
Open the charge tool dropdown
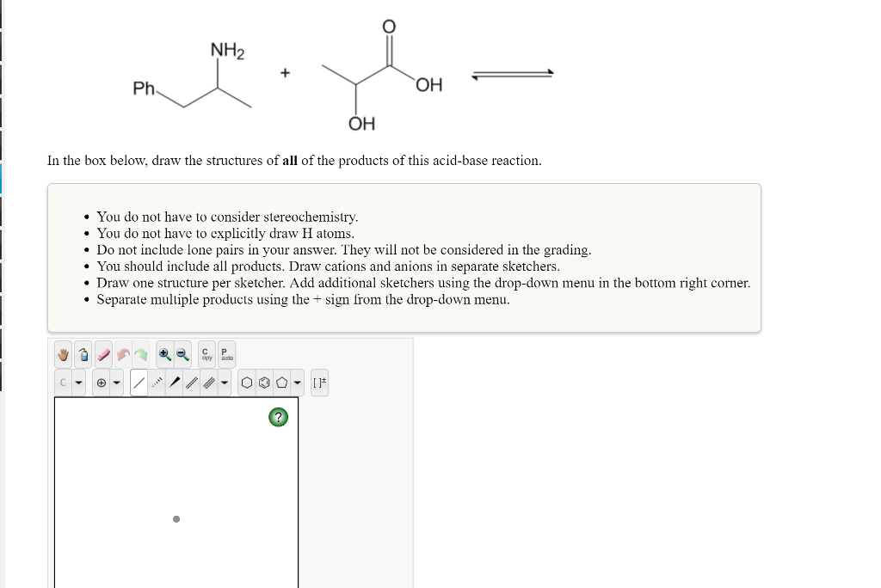coord(117,382)
